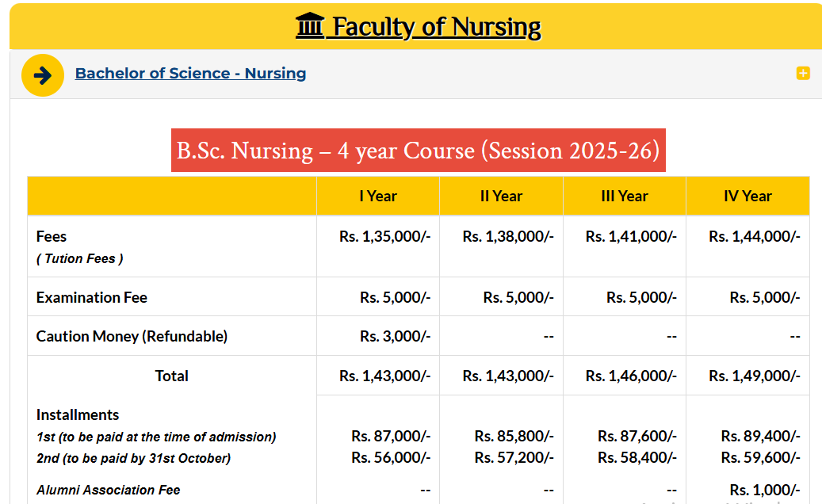The image size is (822, 504).
Task: Click the yellow arrow circle icon
Action: (43, 74)
